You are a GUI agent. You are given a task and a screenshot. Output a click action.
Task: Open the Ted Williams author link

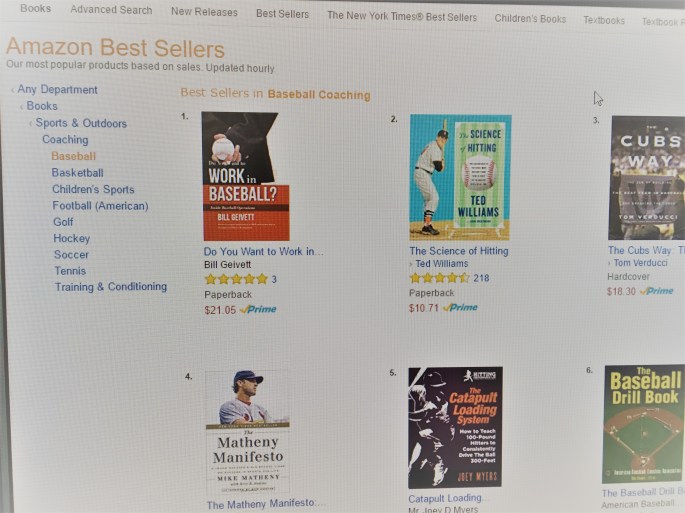coord(441,264)
